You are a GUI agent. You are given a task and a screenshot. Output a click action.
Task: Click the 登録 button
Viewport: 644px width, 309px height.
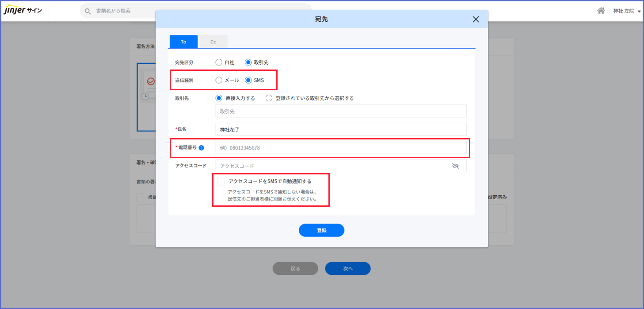321,231
